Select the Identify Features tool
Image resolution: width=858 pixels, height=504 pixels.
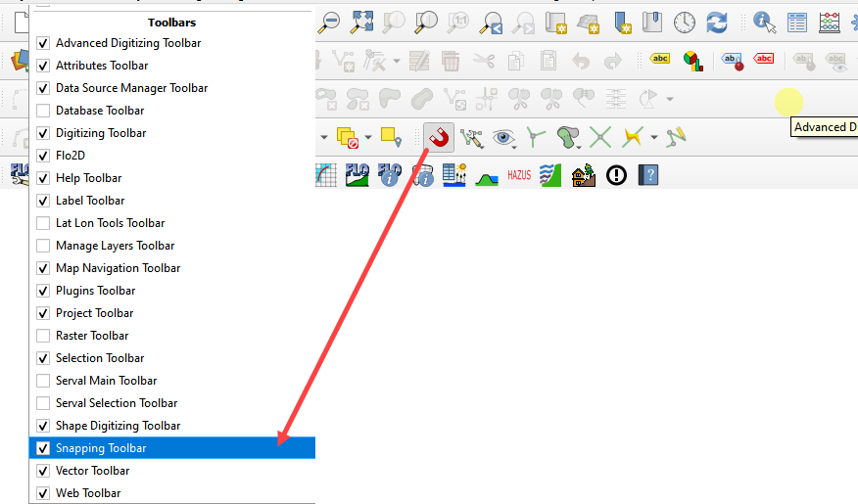pyautogui.click(x=765, y=22)
